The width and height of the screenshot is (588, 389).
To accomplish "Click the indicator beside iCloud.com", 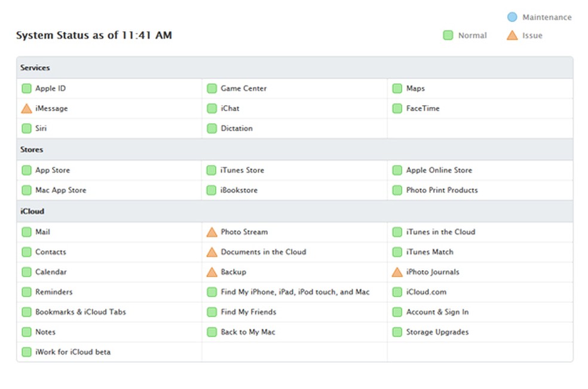I will [397, 292].
